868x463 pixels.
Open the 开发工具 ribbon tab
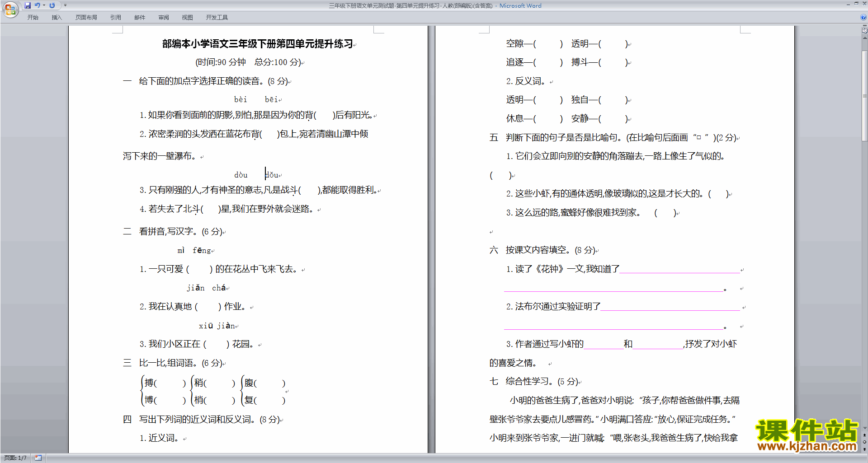217,17
